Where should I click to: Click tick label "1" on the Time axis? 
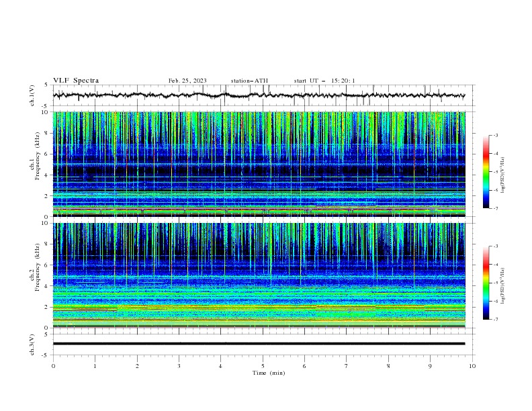95,366
